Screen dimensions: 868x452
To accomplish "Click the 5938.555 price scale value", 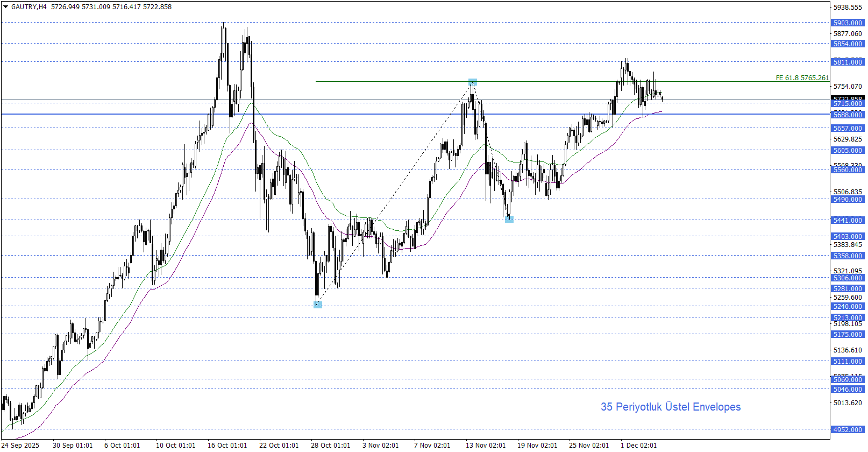I will point(848,8).
